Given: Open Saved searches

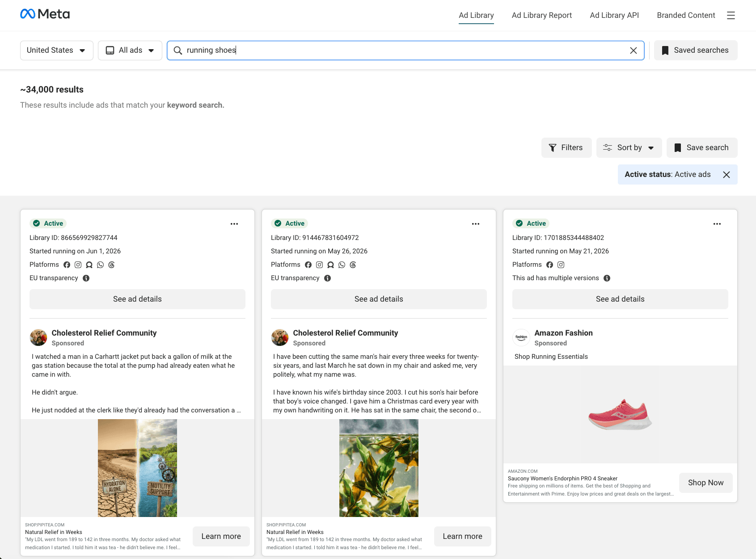Looking at the screenshot, I should [696, 50].
